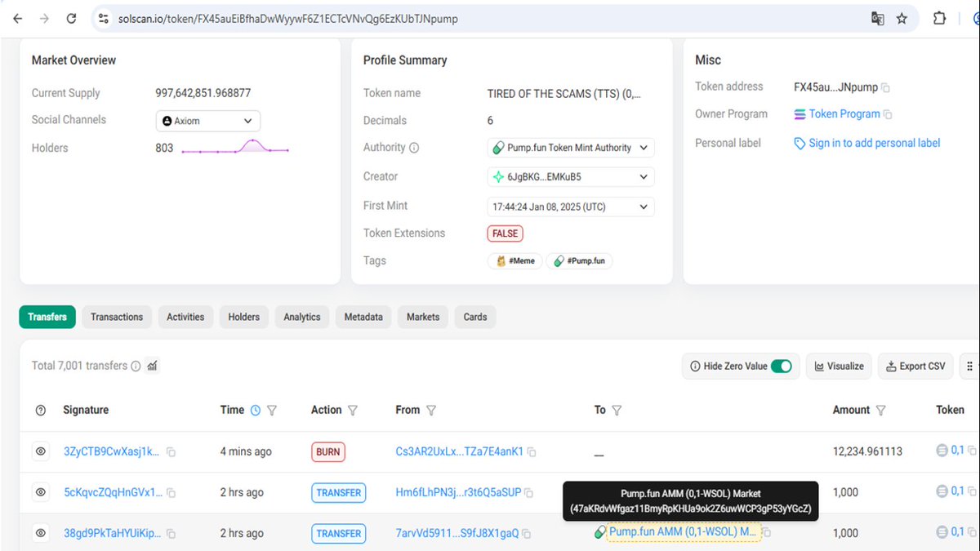
Task: Click the #Pump.fun tag
Action: [580, 261]
